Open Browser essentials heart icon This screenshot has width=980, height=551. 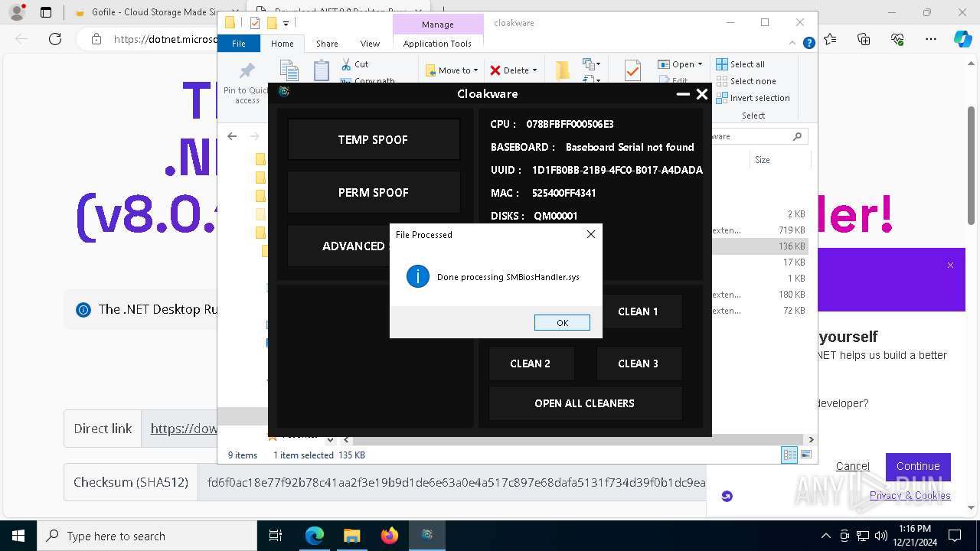click(x=897, y=39)
